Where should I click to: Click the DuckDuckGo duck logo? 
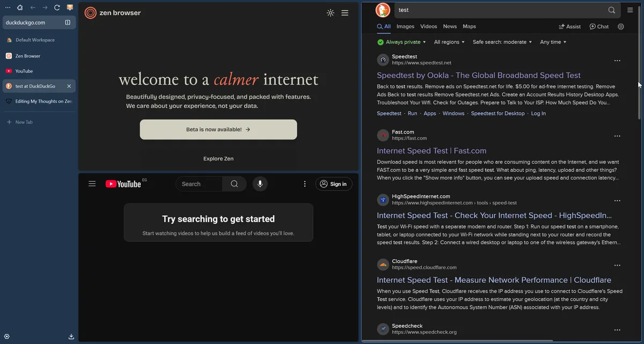pos(383,10)
